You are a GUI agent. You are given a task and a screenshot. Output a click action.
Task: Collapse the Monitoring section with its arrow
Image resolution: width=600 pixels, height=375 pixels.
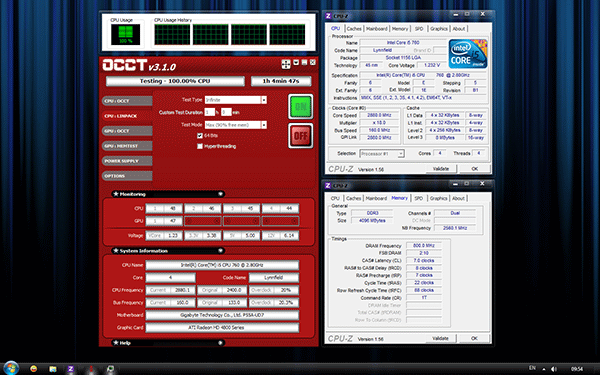[220, 194]
